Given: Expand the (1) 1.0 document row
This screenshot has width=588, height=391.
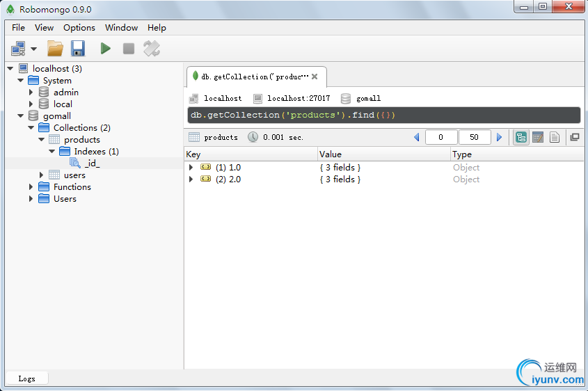Looking at the screenshot, I should pos(191,167).
